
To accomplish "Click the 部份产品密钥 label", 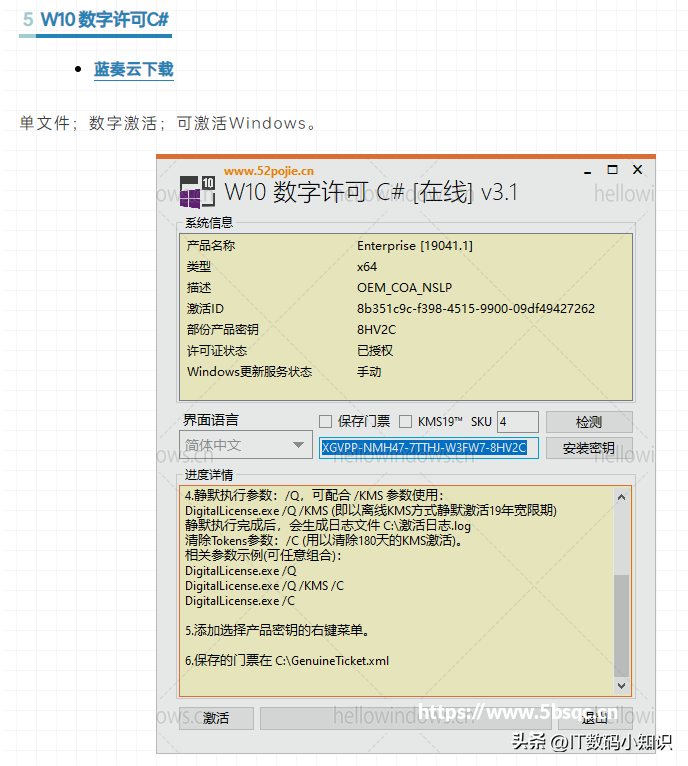I will click(x=222, y=330).
